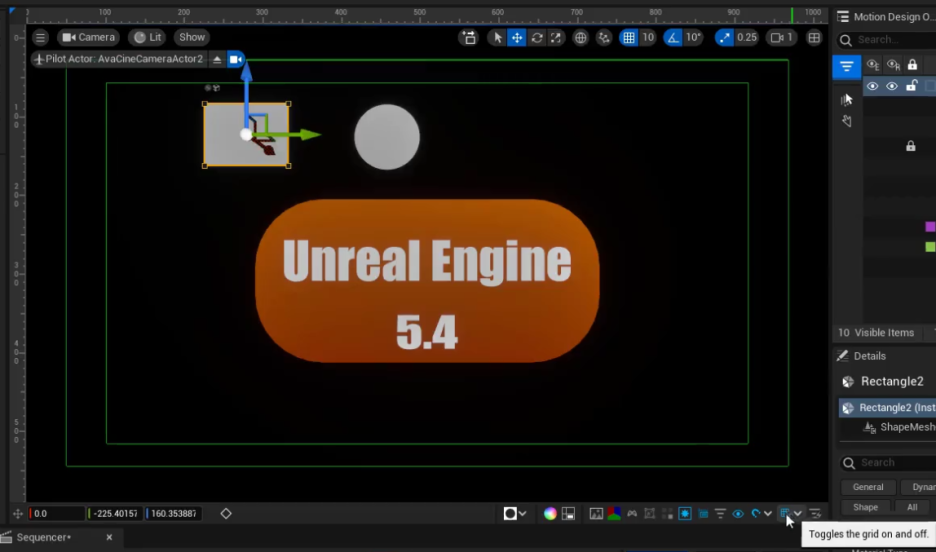Lock the selected outliner row

point(912,87)
